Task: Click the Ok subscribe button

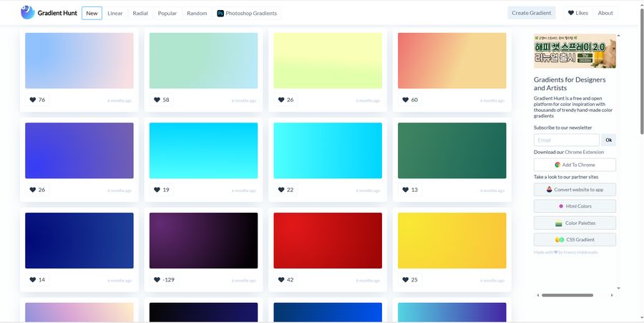Action: pos(609,140)
